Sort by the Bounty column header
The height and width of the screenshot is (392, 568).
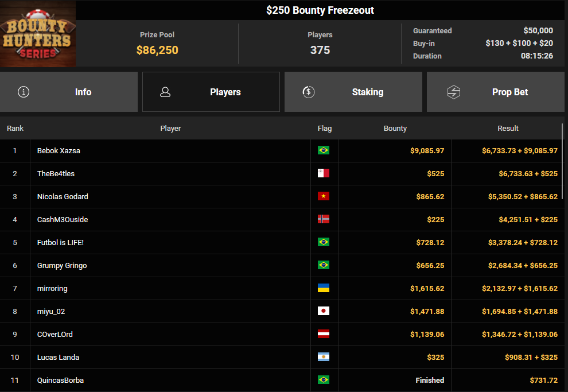395,128
